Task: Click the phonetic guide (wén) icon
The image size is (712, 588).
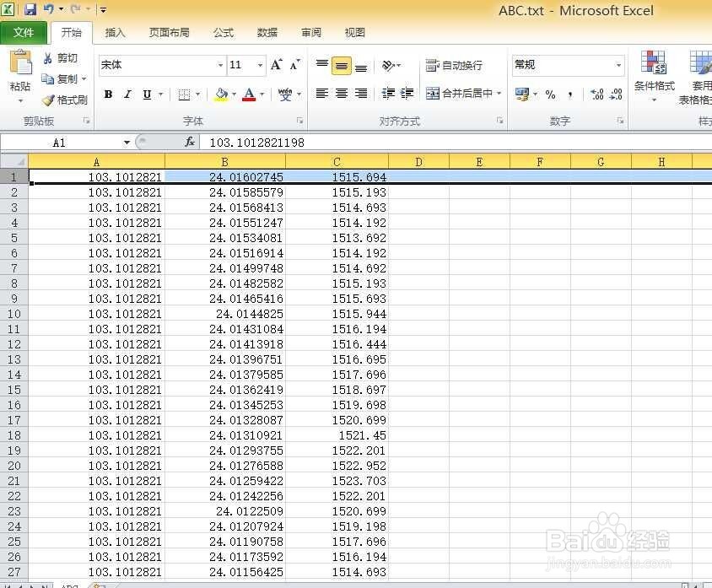Action: (284, 94)
